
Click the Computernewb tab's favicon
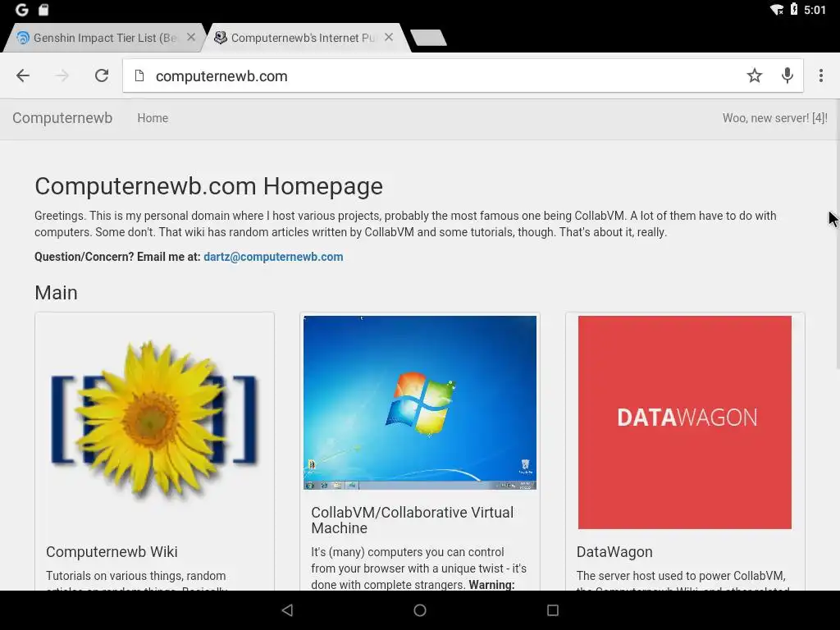pyautogui.click(x=220, y=37)
